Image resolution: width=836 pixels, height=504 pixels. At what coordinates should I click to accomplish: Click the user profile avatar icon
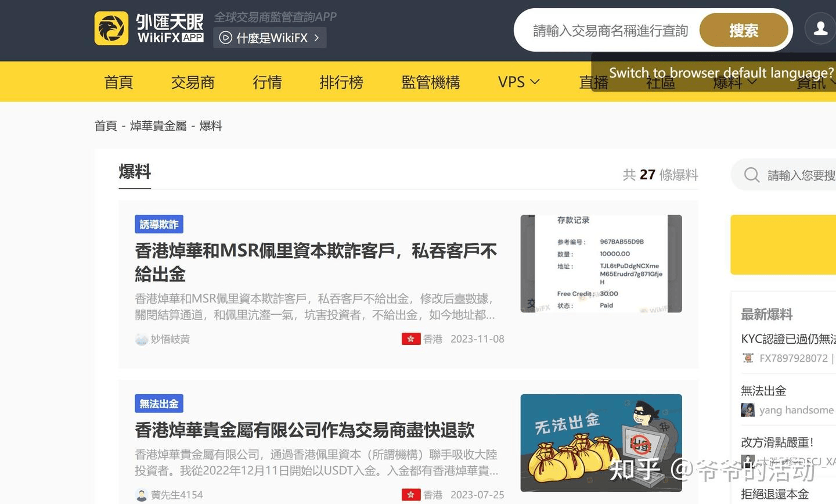pos(820,28)
